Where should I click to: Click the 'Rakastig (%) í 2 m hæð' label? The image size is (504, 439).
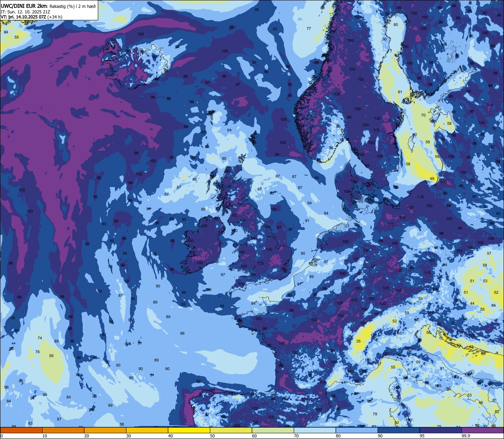(x=72, y=6)
